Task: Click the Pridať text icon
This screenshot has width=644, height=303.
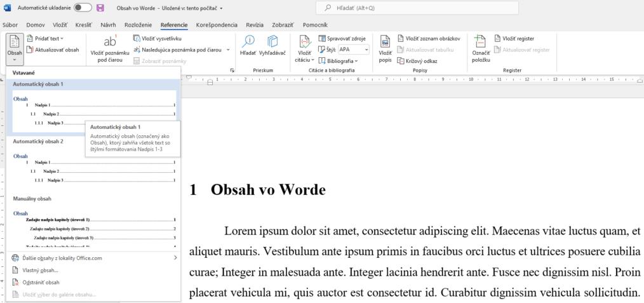Action: (29, 39)
